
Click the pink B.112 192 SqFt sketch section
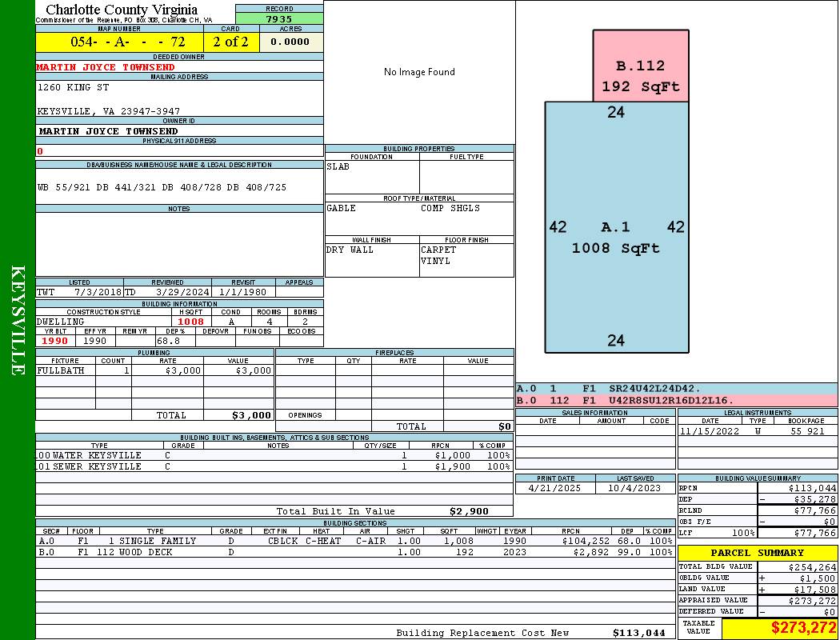coord(641,66)
